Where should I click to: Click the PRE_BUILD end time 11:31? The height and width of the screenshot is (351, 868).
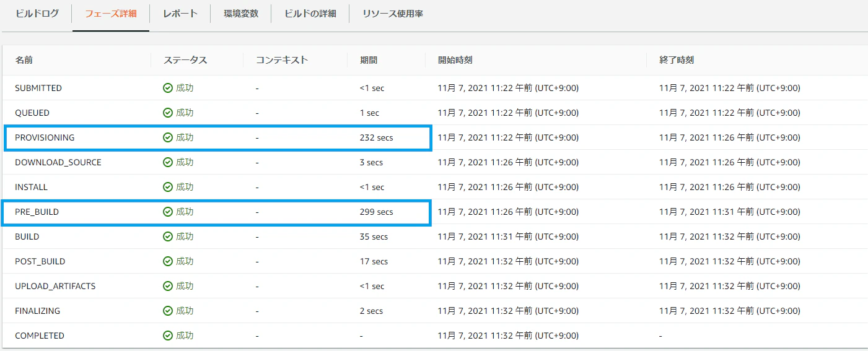[730, 212]
